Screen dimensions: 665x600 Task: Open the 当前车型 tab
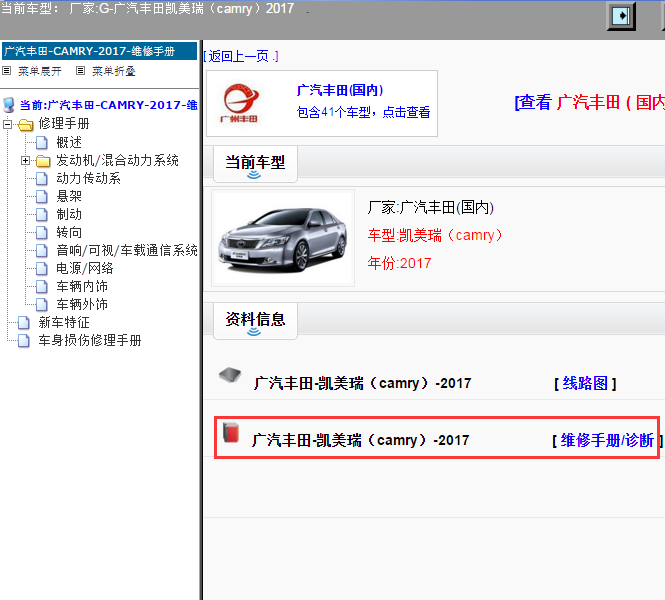pos(255,164)
